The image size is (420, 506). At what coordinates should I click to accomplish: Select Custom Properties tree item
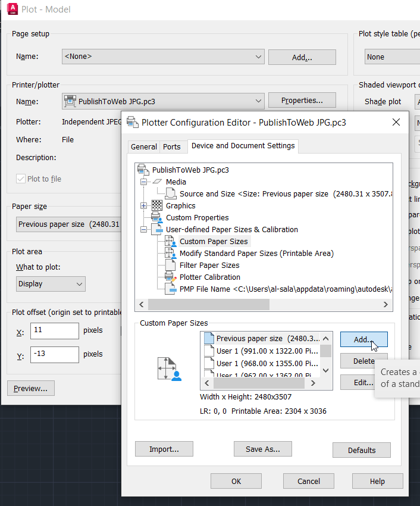[197, 218]
